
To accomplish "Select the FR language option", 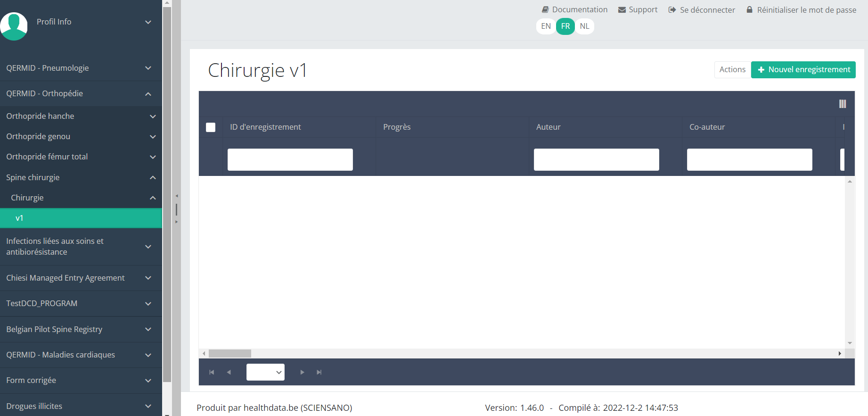I will [x=565, y=26].
